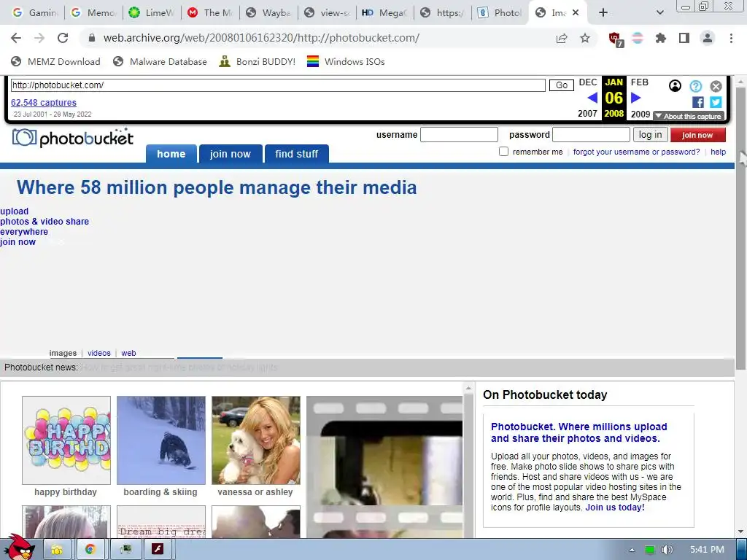
Task: Share capture on Twitter
Action: (716, 102)
